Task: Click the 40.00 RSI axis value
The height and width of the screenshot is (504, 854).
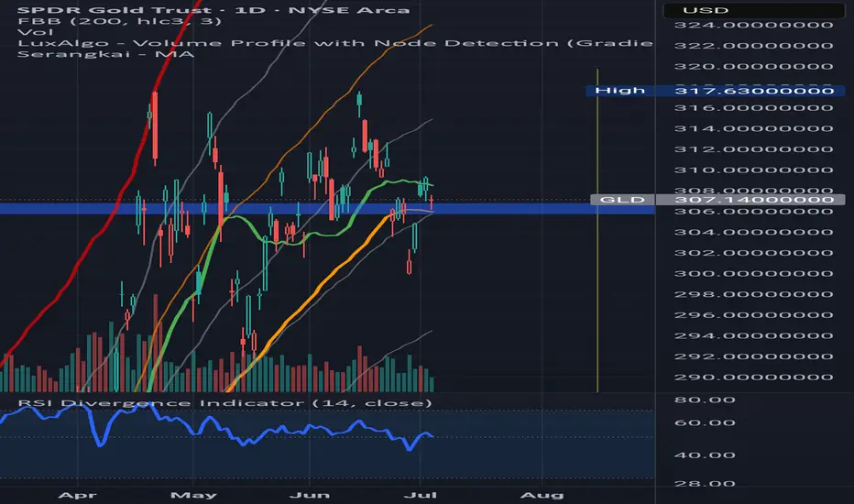Action: pyautogui.click(x=705, y=455)
